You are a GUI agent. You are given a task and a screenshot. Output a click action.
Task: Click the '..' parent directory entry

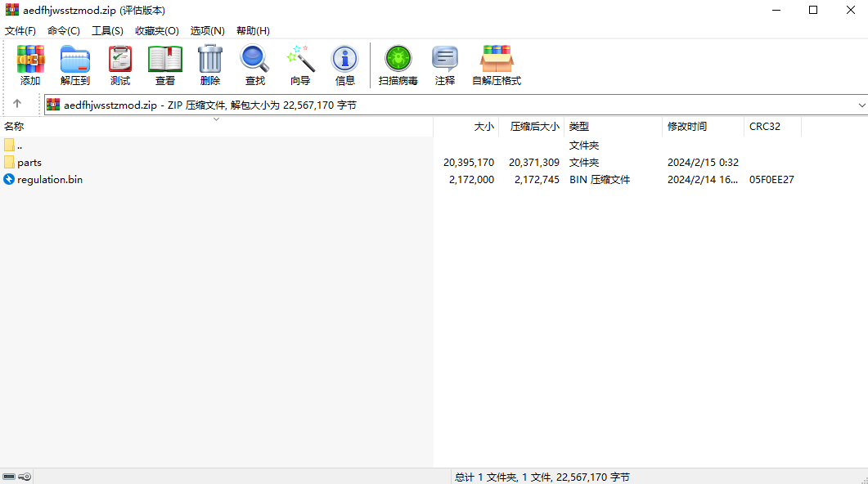(x=20, y=146)
